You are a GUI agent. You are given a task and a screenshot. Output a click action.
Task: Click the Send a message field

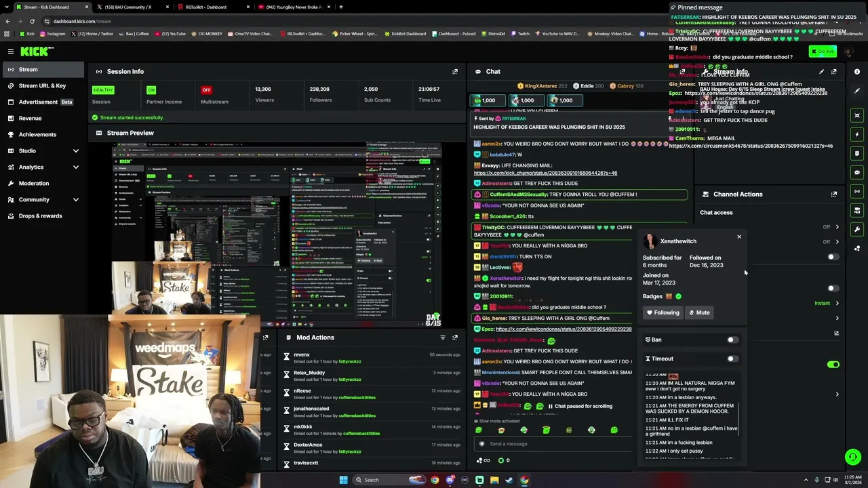point(553,444)
